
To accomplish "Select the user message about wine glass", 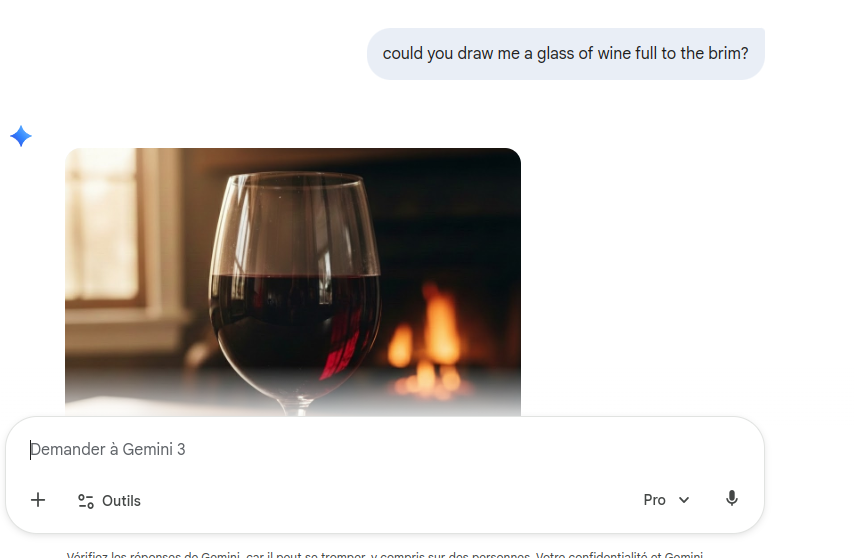I will (565, 54).
